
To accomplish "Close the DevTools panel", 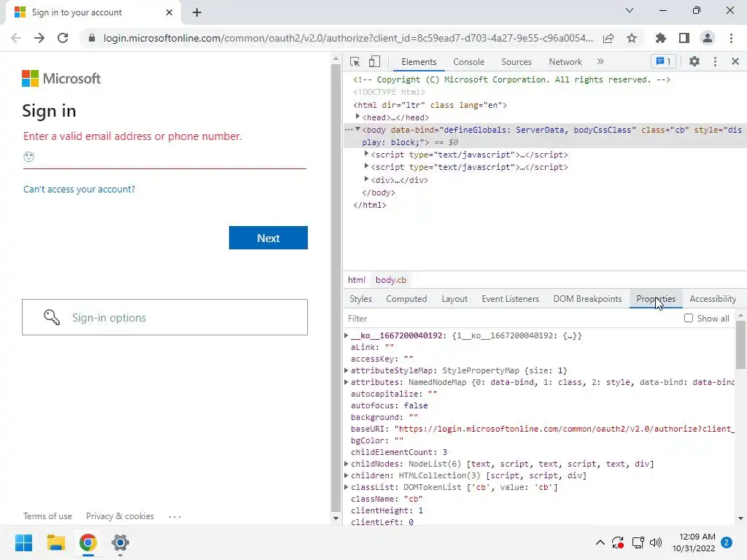I will (735, 61).
